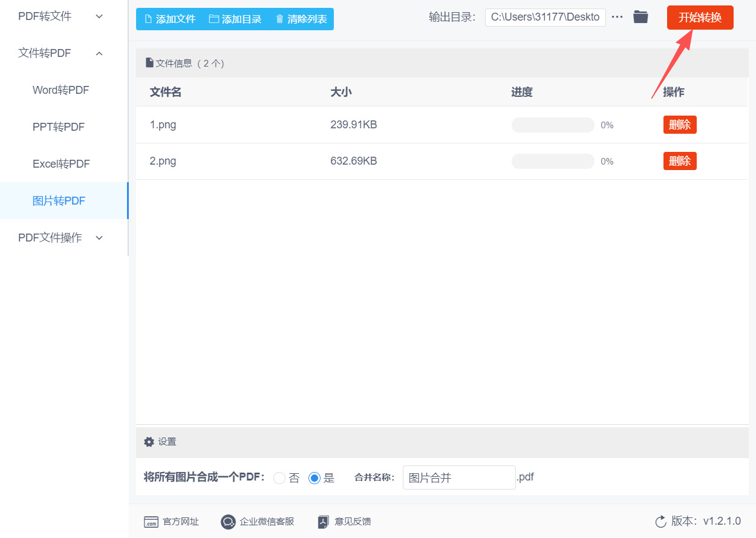Click the 合并名称 name input field
This screenshot has height=538, width=756.
coord(458,477)
